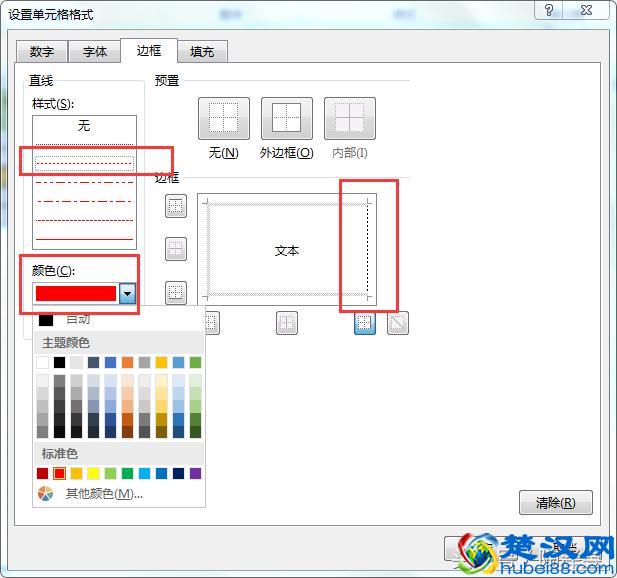Pick the light blue standard color
This screenshot has width=617, height=578.
pyautogui.click(x=144, y=473)
